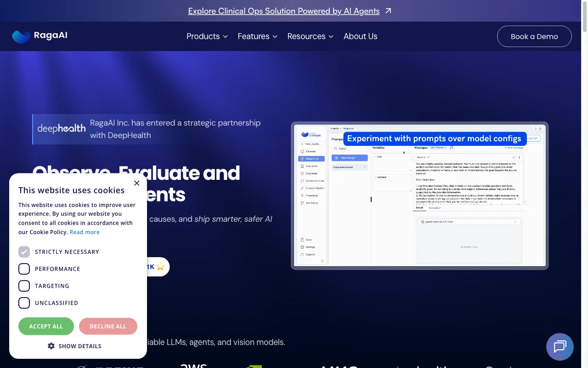Open Support in demo sidebar
This screenshot has width=588, height=368.
coord(309,254)
